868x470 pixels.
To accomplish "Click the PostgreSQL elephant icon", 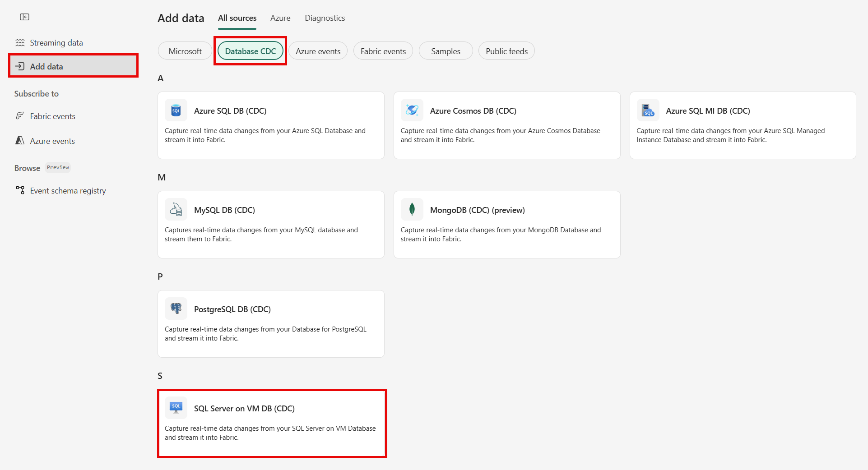I will click(x=176, y=309).
